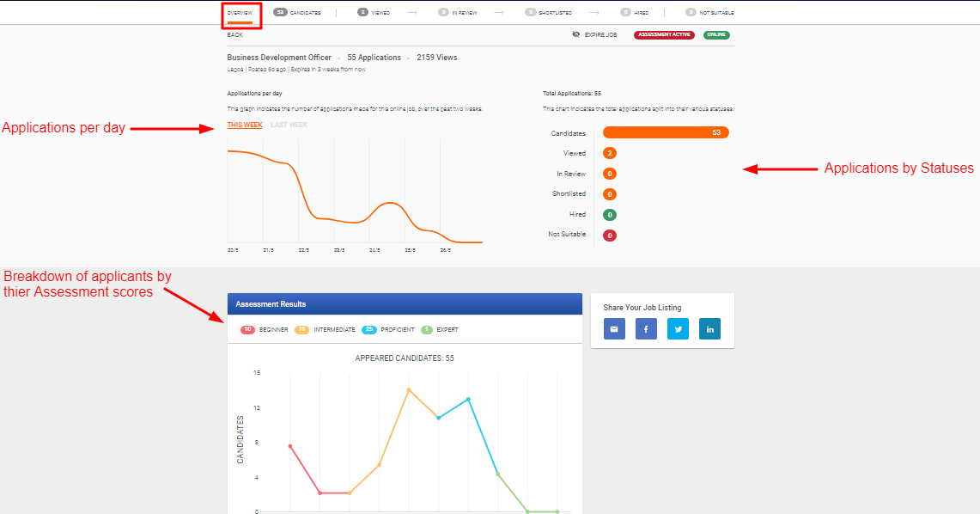The image size is (980, 514).
Task: Click the Viewed count badge in tab bar
Action: click(362, 12)
